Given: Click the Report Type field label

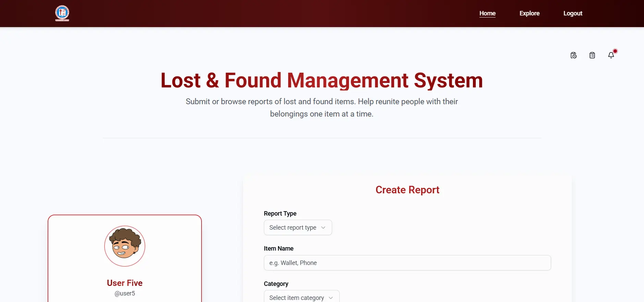Looking at the screenshot, I should (x=280, y=214).
